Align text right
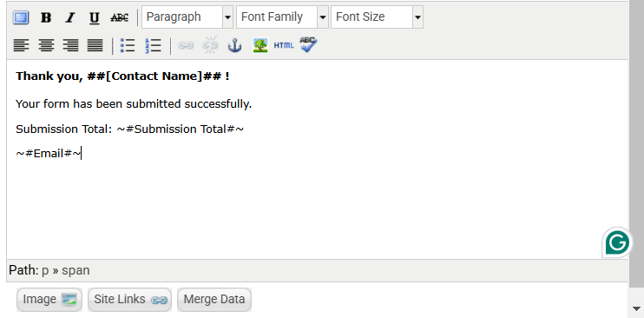Image resolution: width=644 pixels, height=318 pixels. point(70,45)
